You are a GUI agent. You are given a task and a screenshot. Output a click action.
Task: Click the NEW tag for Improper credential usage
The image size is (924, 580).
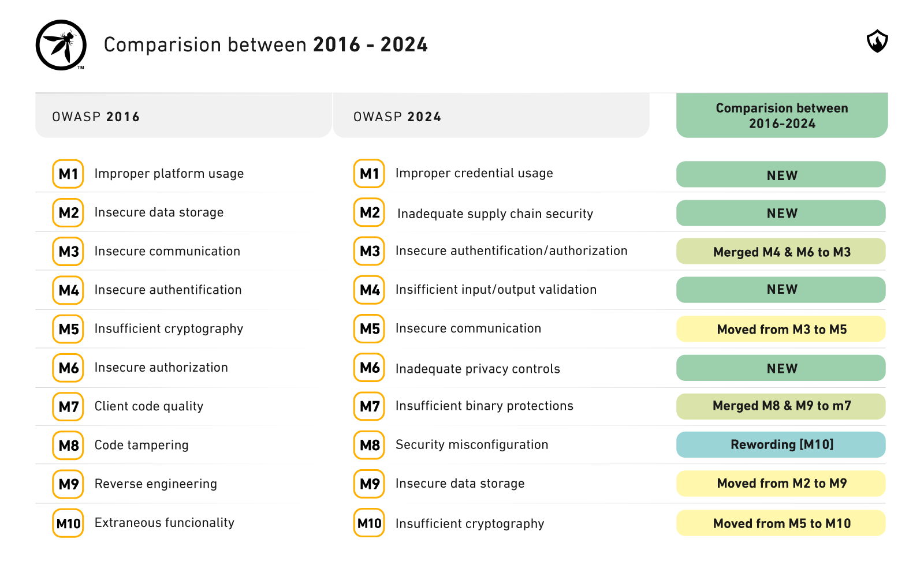tap(781, 174)
